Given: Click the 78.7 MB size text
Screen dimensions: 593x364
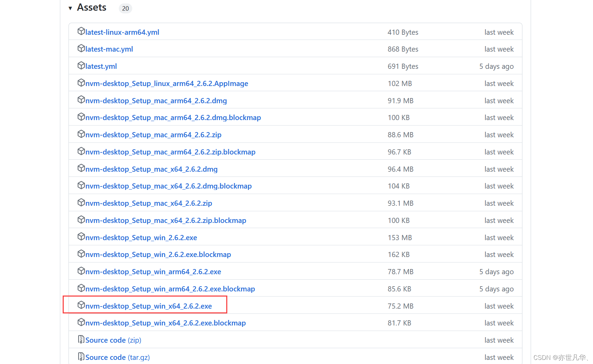Looking at the screenshot, I should 400,272.
